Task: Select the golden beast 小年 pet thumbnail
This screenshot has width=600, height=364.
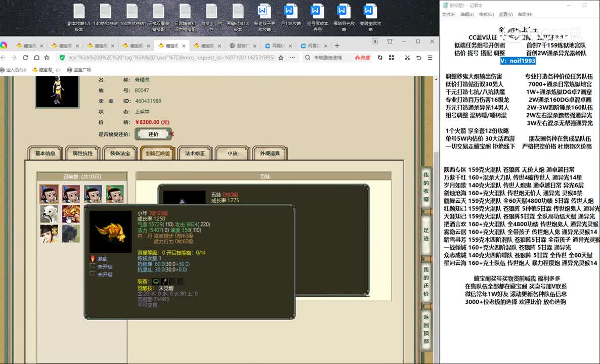Action: [x=71, y=214]
